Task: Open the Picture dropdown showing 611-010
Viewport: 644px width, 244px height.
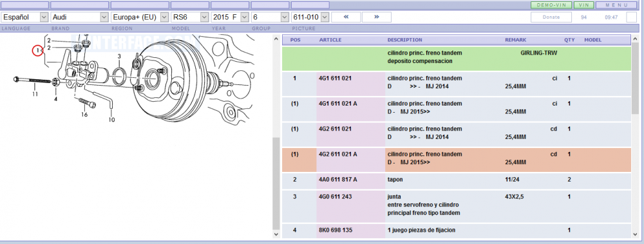Action: point(310,17)
